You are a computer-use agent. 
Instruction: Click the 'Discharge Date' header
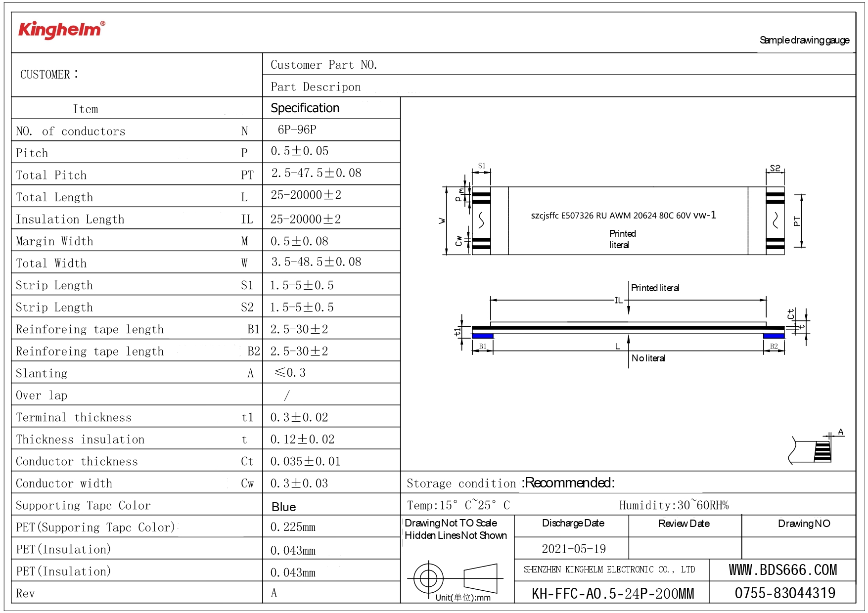pos(573,523)
